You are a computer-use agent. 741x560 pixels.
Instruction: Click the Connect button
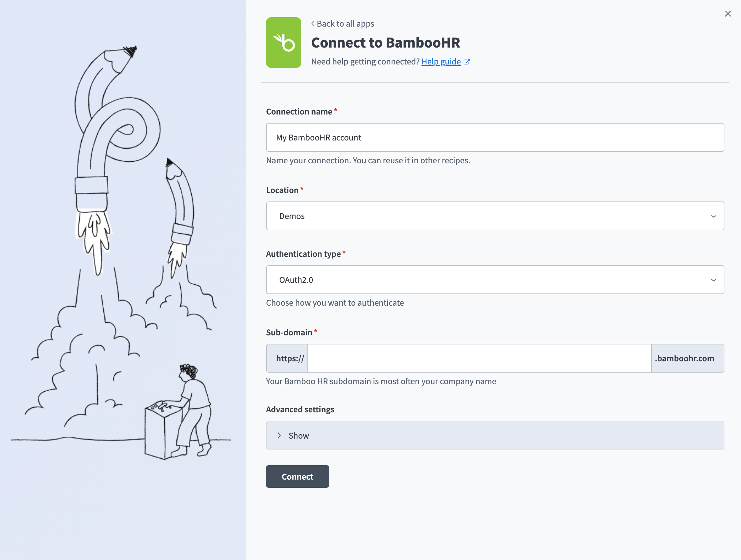(x=297, y=476)
